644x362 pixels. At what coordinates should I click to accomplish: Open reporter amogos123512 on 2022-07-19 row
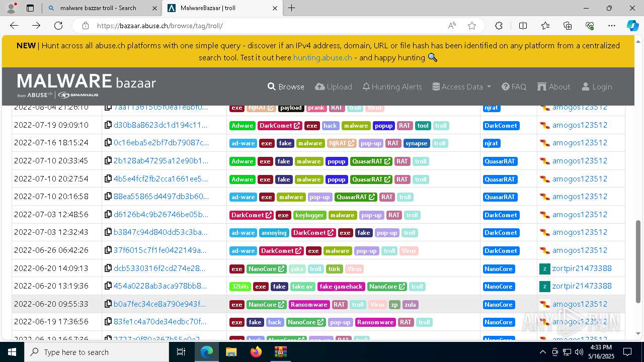580,125
